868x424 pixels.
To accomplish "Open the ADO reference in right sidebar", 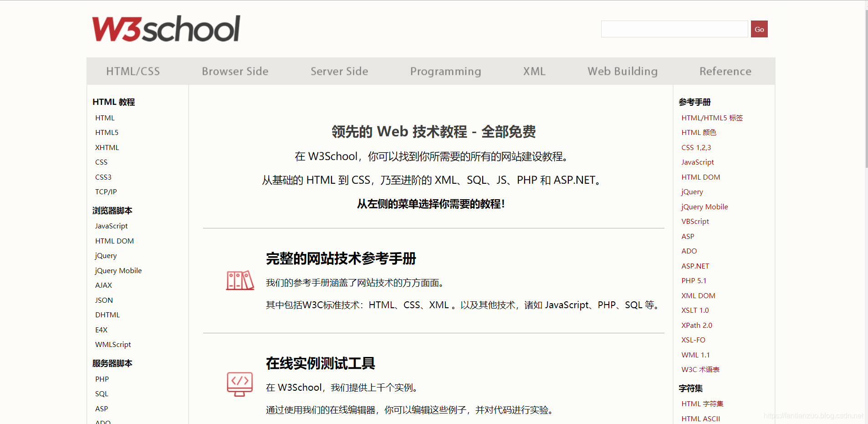I will click(689, 251).
